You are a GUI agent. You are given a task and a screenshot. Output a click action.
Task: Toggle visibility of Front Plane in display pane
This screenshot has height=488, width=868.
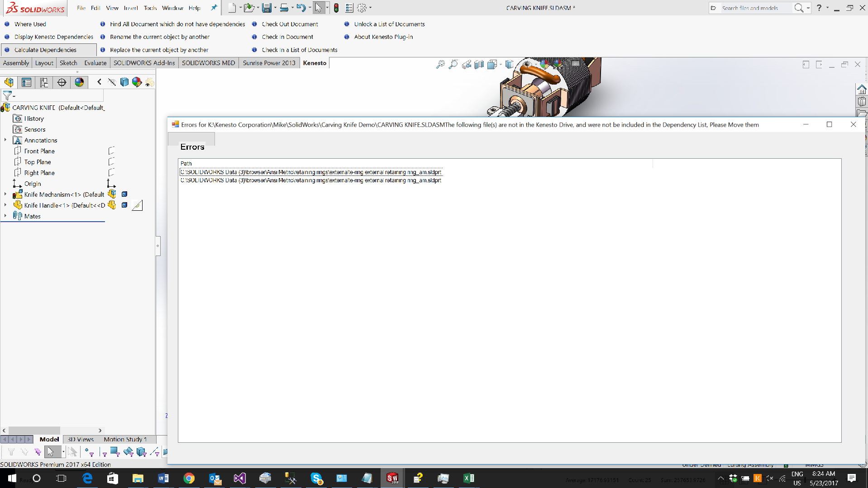pyautogui.click(x=111, y=151)
